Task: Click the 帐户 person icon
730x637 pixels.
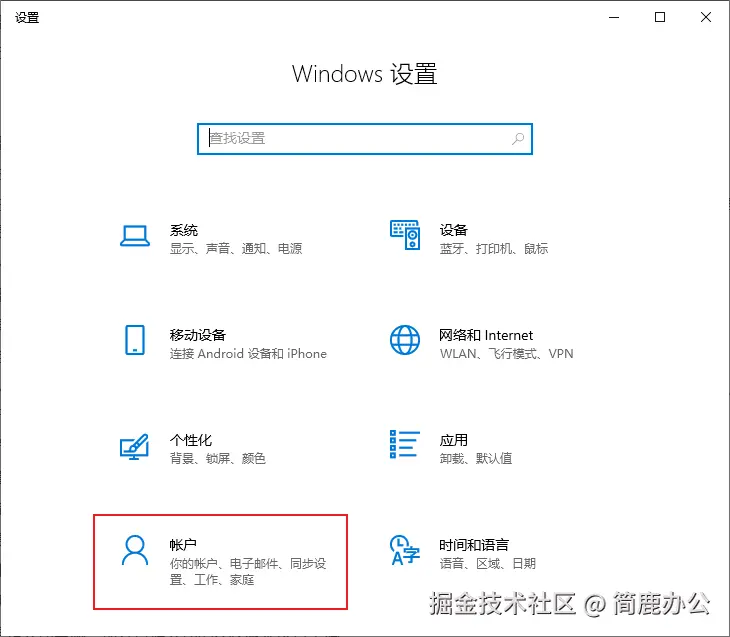Action: pyautogui.click(x=135, y=550)
